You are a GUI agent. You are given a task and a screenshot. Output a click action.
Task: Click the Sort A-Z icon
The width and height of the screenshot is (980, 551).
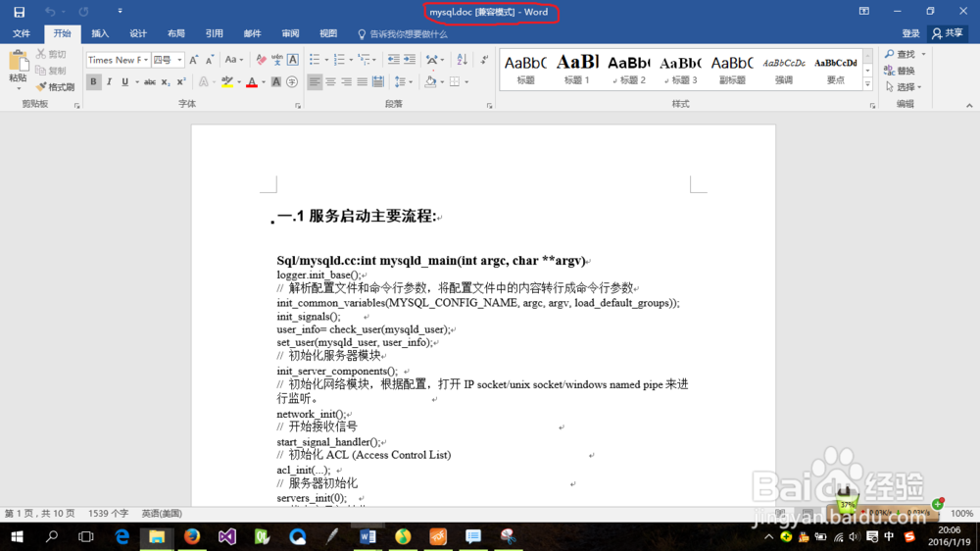462,60
